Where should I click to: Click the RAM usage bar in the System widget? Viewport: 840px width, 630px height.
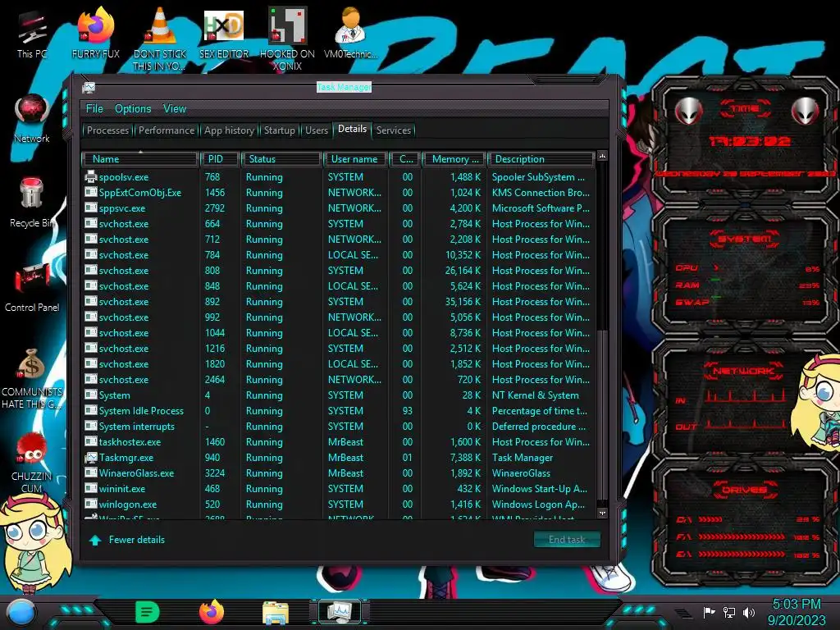tap(715, 280)
